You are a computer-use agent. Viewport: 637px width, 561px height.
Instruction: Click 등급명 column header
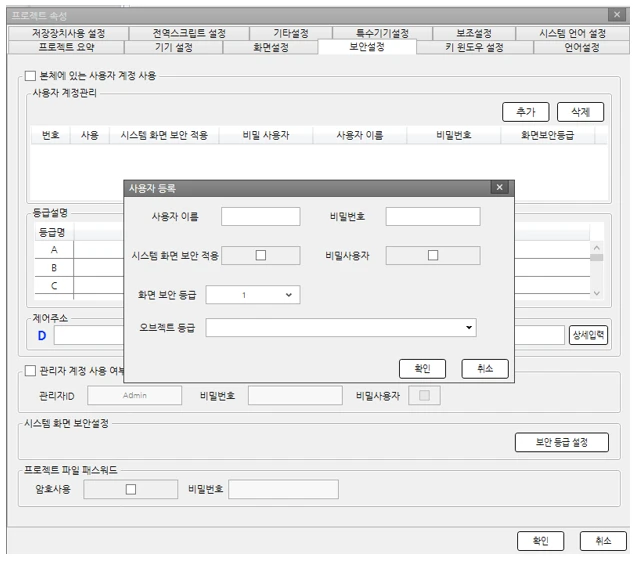(54, 232)
